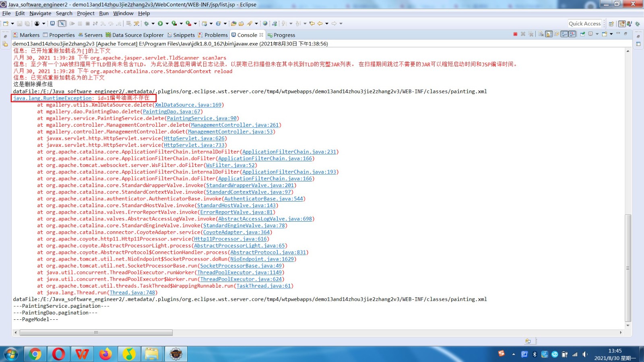The image size is (644, 362).
Task: Open WPS Office from the taskbar
Action: [82, 354]
